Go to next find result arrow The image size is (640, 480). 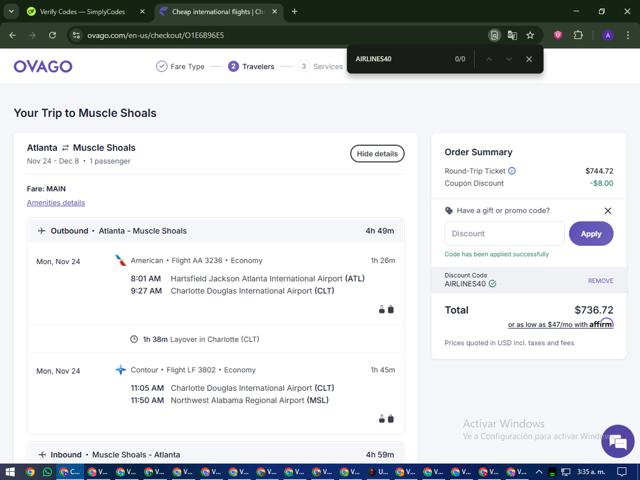pyautogui.click(x=509, y=59)
